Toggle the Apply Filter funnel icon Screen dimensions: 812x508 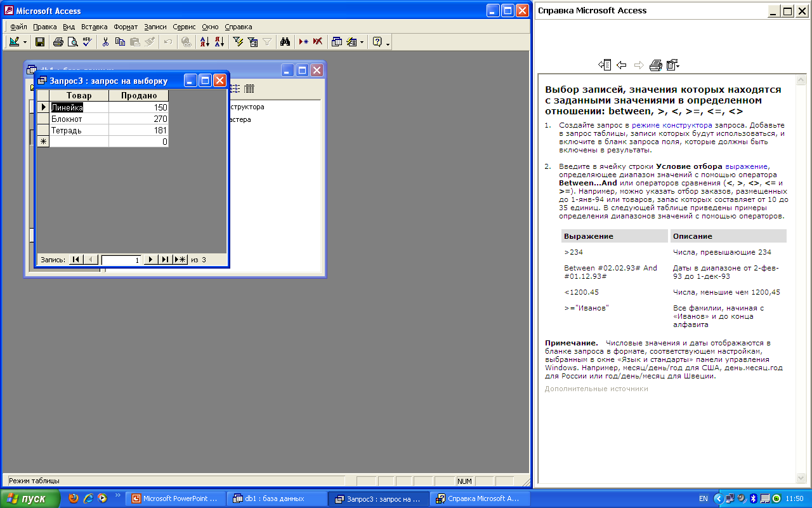tap(267, 42)
